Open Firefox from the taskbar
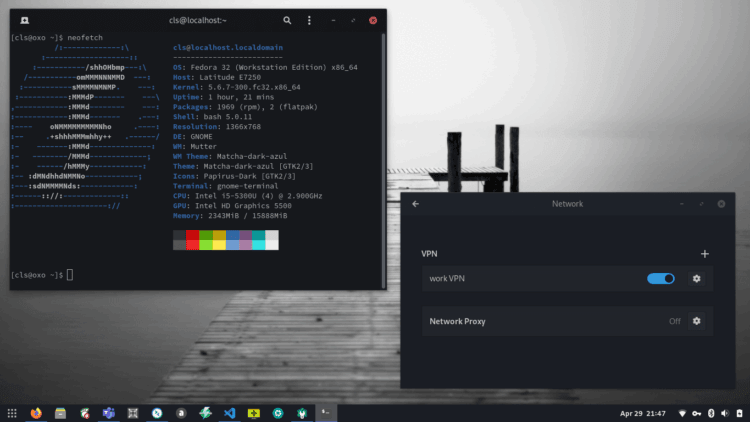This screenshot has height=422, width=750. pyautogui.click(x=36, y=412)
